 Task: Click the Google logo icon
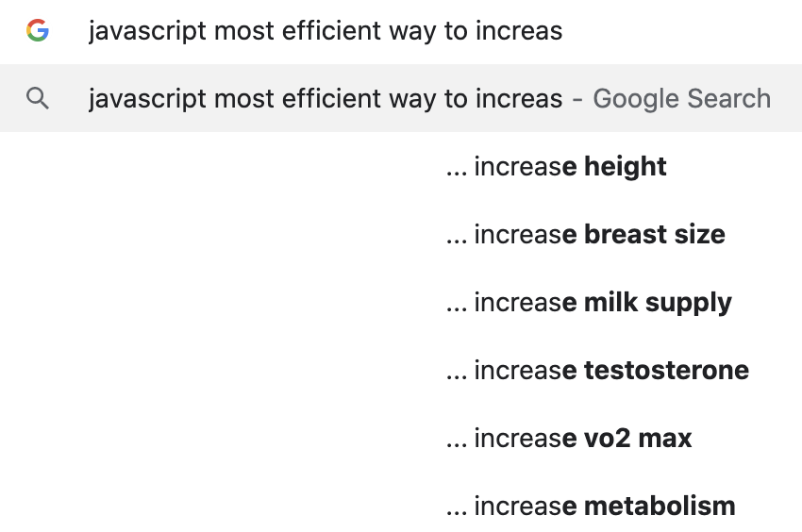[38, 30]
